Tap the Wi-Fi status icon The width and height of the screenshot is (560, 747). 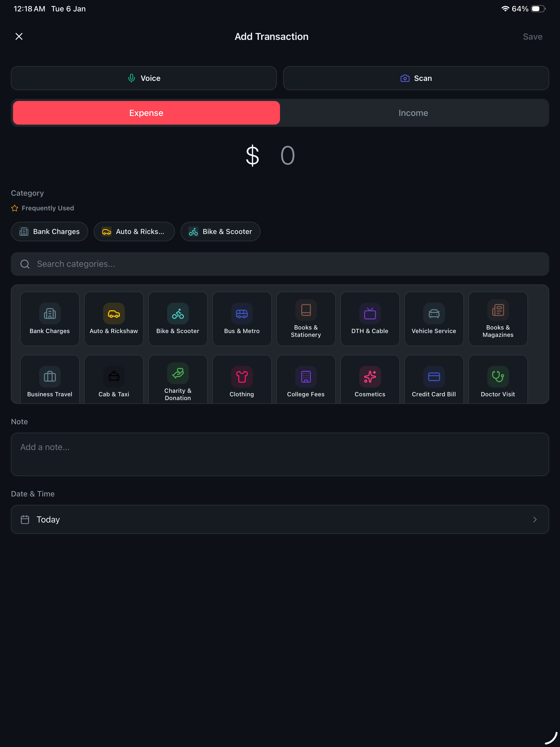[x=505, y=9]
